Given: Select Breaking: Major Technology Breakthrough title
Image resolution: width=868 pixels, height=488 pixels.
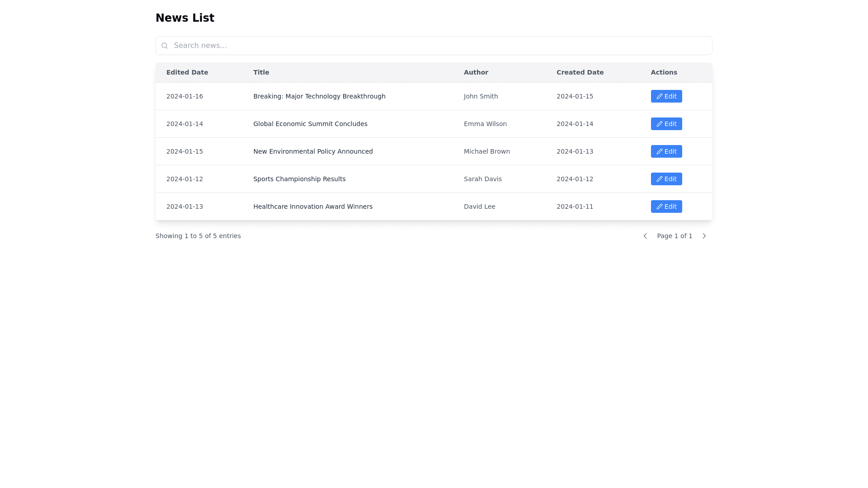Looking at the screenshot, I should click(319, 96).
